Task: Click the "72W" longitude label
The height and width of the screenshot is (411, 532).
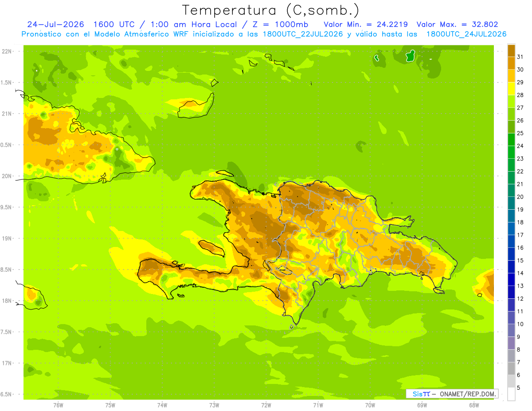Action: tap(266, 405)
